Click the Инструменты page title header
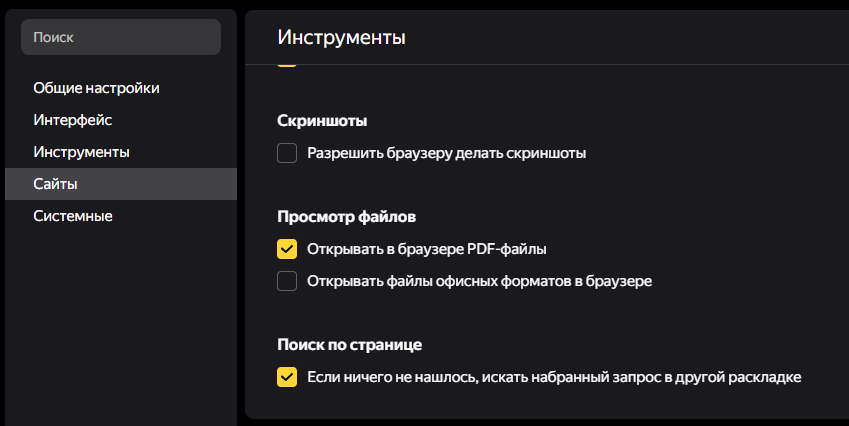 pos(341,38)
